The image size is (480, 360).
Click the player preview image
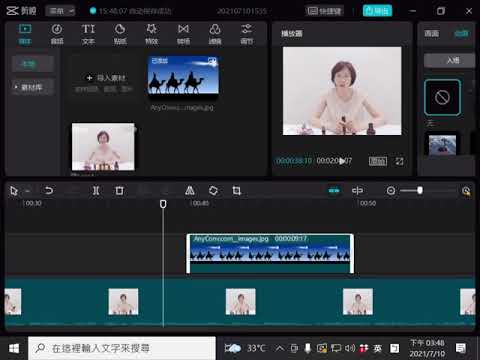pyautogui.click(x=342, y=91)
